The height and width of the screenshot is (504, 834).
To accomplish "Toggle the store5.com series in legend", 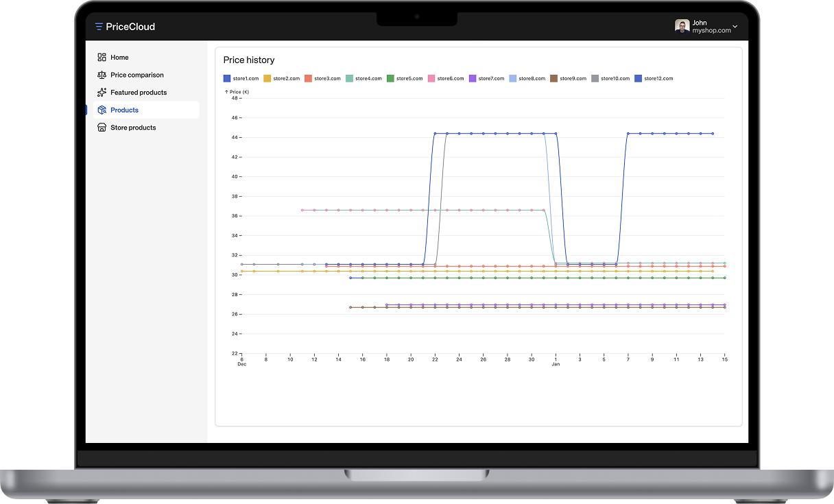I will (409, 79).
